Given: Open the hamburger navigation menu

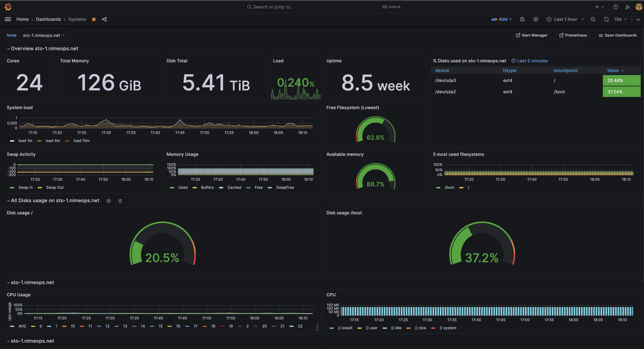Looking at the screenshot, I should [x=8, y=19].
